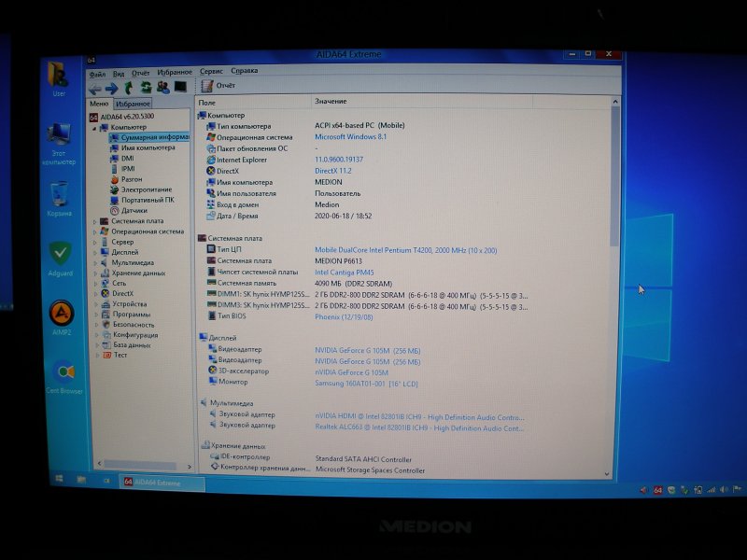This screenshot has width=747, height=560.
Task: Click the Microsoft Windows 8.1 link
Action: (350, 137)
